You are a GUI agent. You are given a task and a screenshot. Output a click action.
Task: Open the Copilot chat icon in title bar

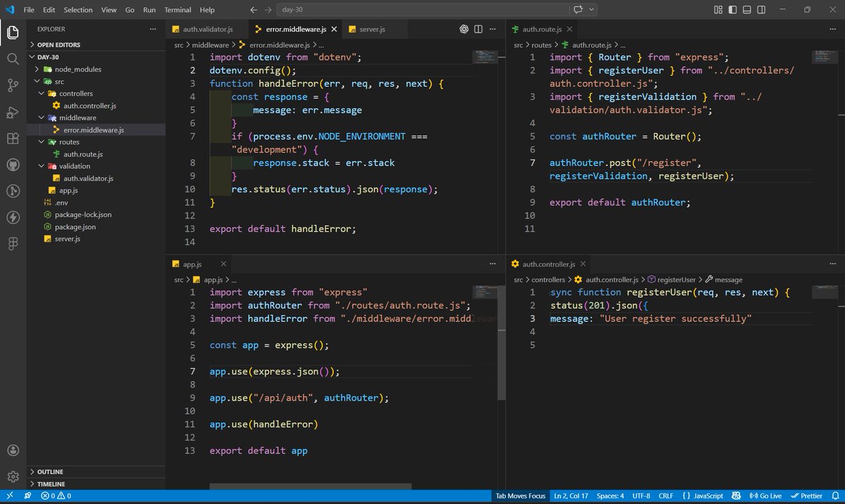point(578,10)
